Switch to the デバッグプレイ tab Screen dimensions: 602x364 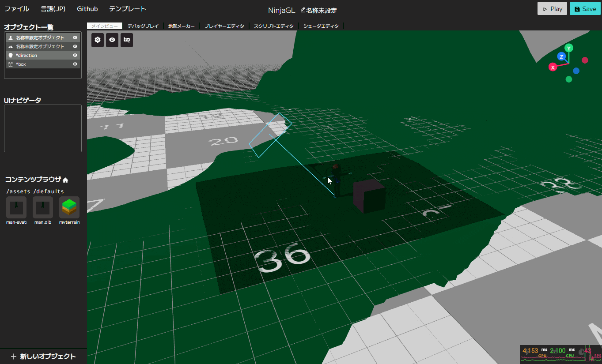point(143,26)
